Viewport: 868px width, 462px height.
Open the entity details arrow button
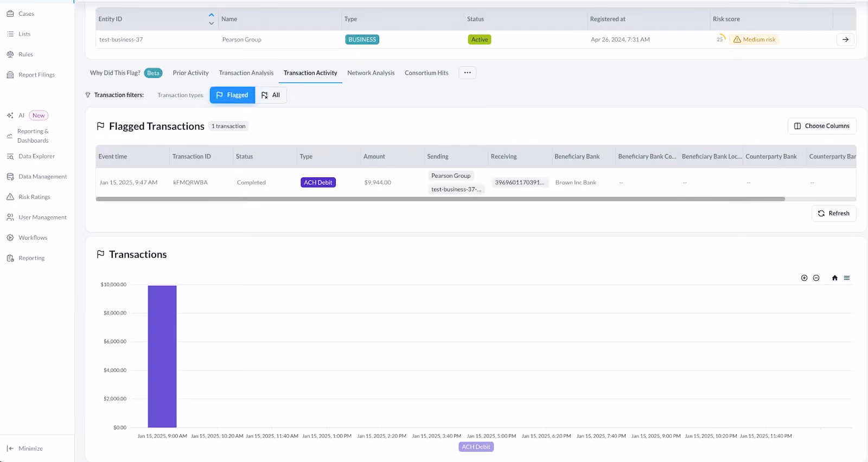845,40
